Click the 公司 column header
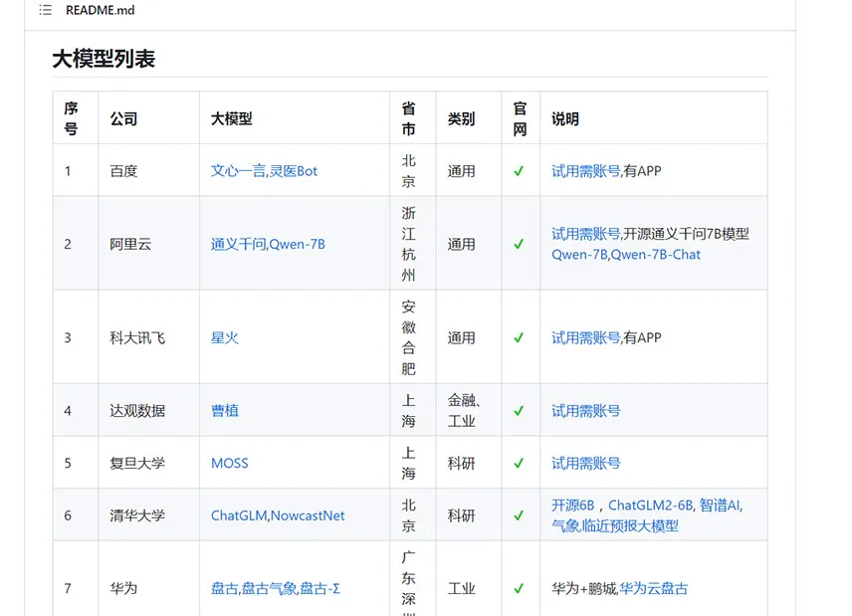Screen dimensions: 852x616 [123, 118]
